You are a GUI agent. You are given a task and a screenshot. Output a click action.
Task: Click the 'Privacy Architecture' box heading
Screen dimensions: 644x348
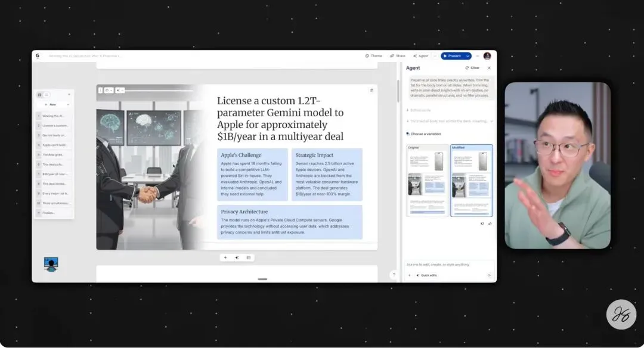click(244, 212)
